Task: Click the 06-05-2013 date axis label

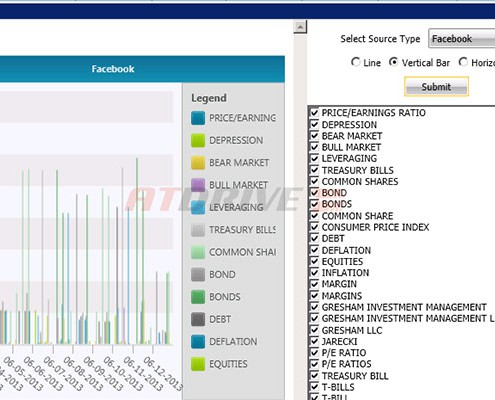Action: [23, 373]
